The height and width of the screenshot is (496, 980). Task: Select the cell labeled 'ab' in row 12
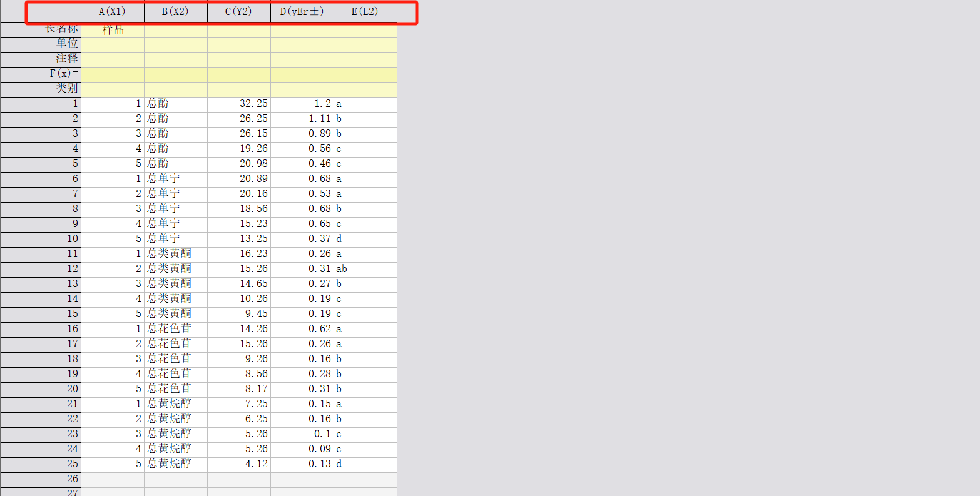[365, 269]
